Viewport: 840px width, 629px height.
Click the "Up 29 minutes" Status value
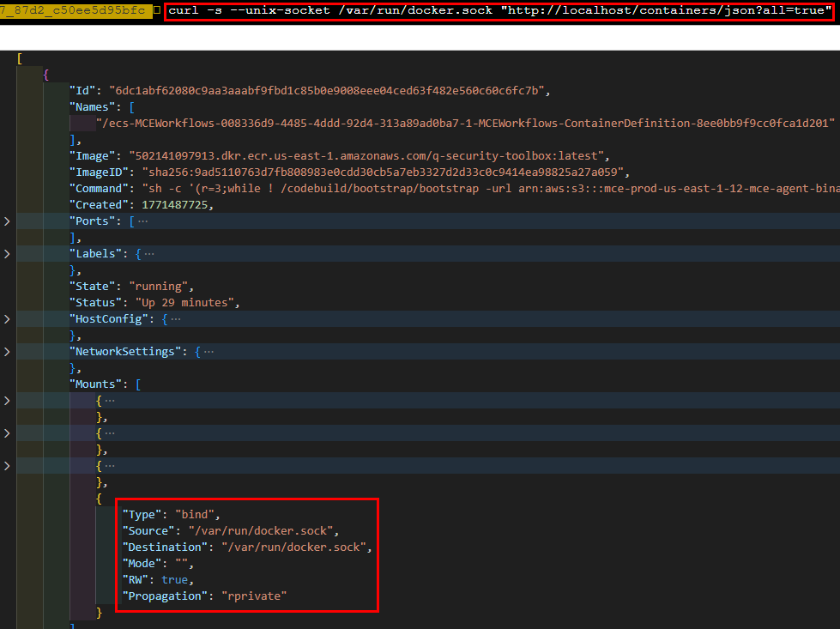187,303
